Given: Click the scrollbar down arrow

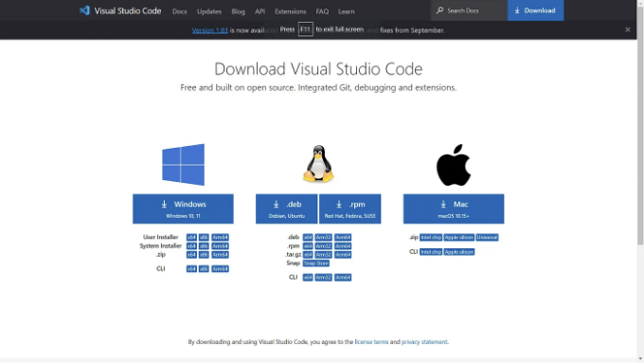Looking at the screenshot, I should click(x=640, y=359).
